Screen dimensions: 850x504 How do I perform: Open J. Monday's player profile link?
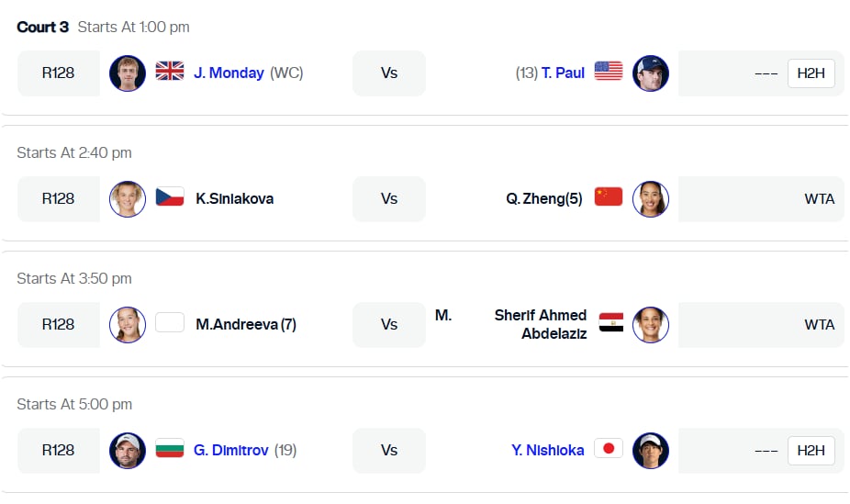229,73
